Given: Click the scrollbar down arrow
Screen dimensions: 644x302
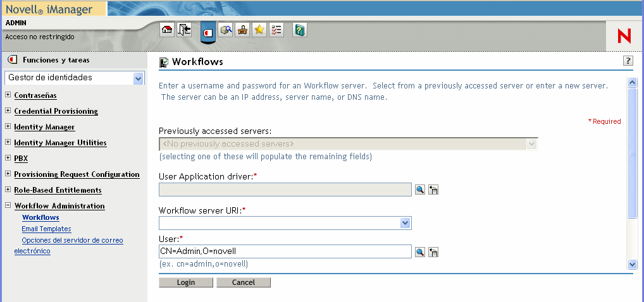Looking at the screenshot, I should click(632, 264).
